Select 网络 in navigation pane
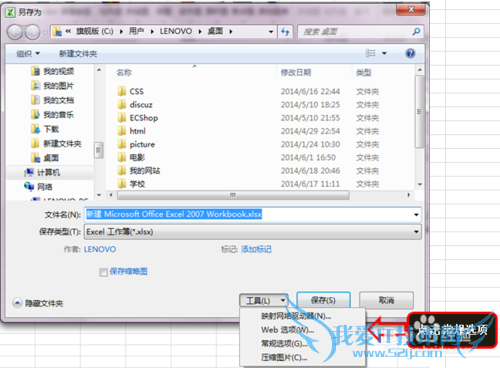Viewport: 500px width, 368px height. click(x=38, y=187)
